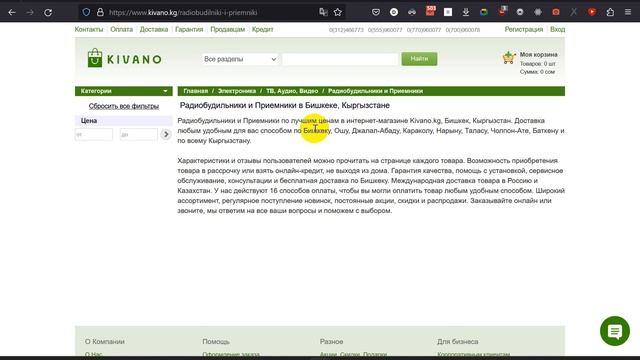Click 'Сбросить все фильтры' link

point(124,106)
